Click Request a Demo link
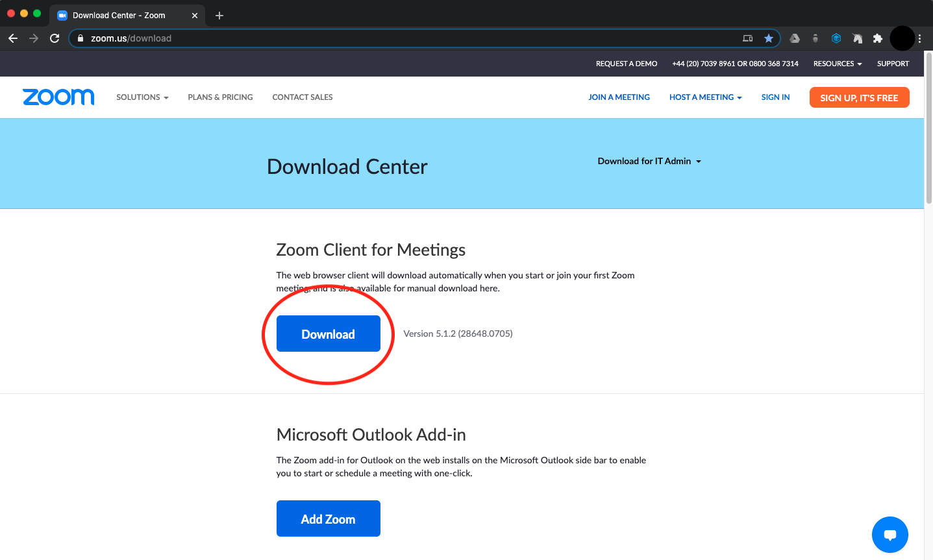 [x=627, y=64]
